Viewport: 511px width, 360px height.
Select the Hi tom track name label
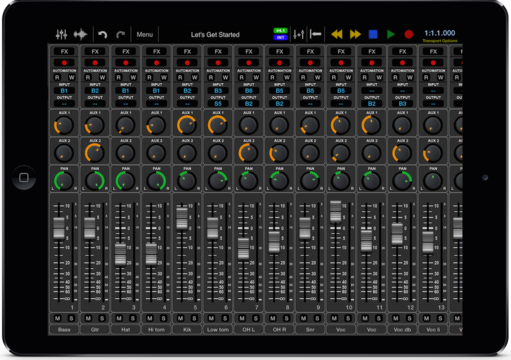pyautogui.click(x=156, y=330)
